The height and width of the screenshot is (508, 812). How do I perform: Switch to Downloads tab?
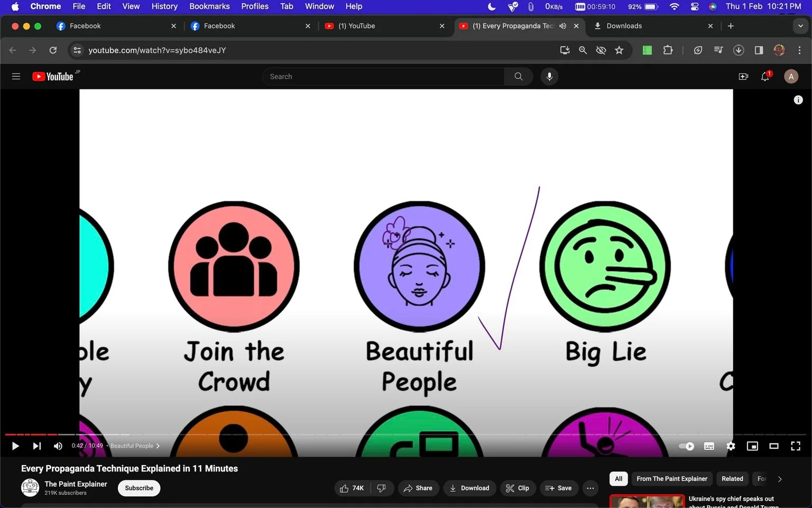click(x=653, y=26)
